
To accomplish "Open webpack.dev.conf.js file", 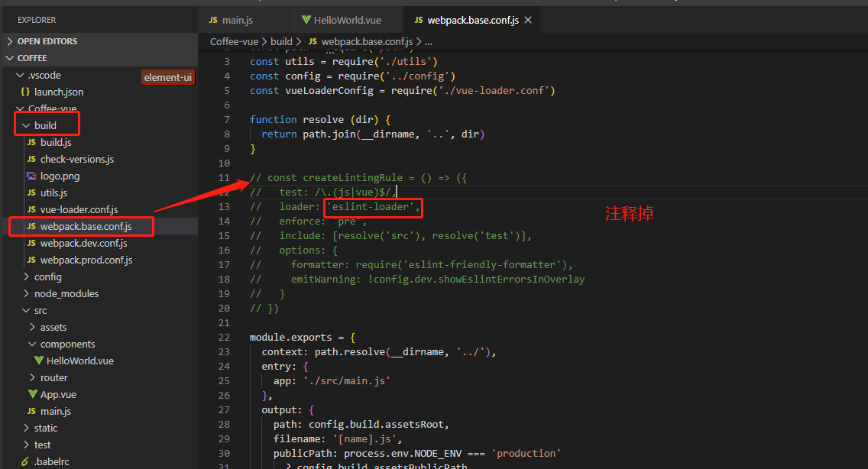I will [x=83, y=243].
